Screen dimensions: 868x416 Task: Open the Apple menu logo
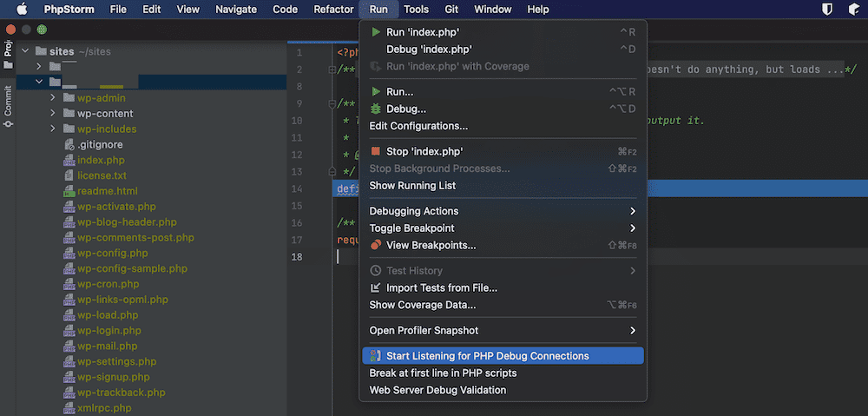22,10
